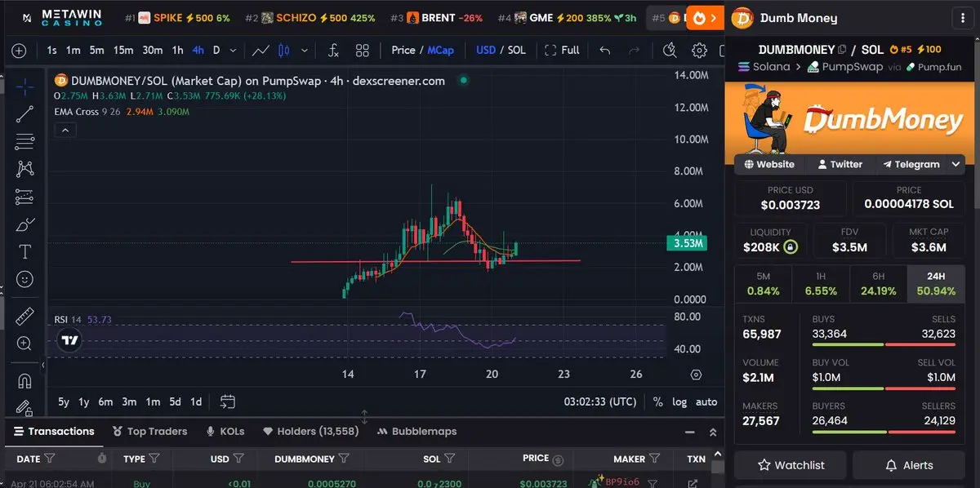This screenshot has width=980, height=488.
Task: Open the go to date calendar icon
Action: 228,401
